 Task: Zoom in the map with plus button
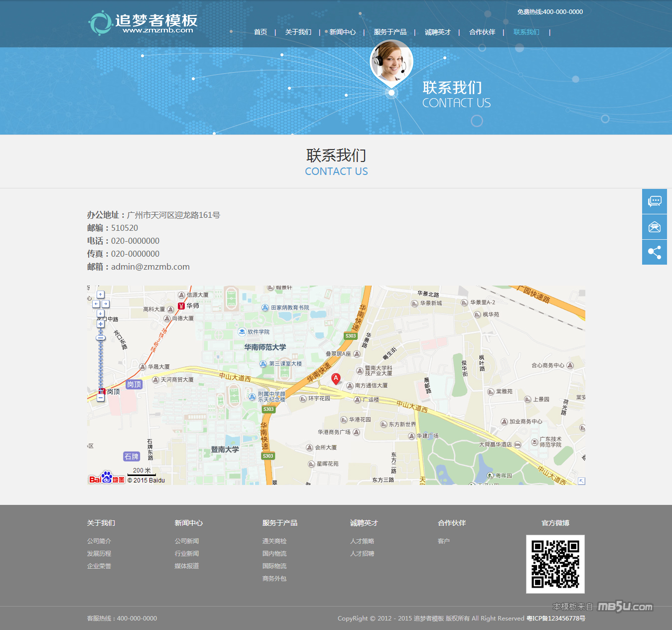pos(101,324)
